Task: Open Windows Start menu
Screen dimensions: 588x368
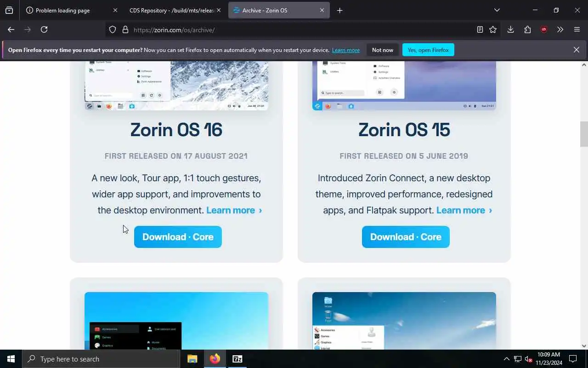Action: 11,359
